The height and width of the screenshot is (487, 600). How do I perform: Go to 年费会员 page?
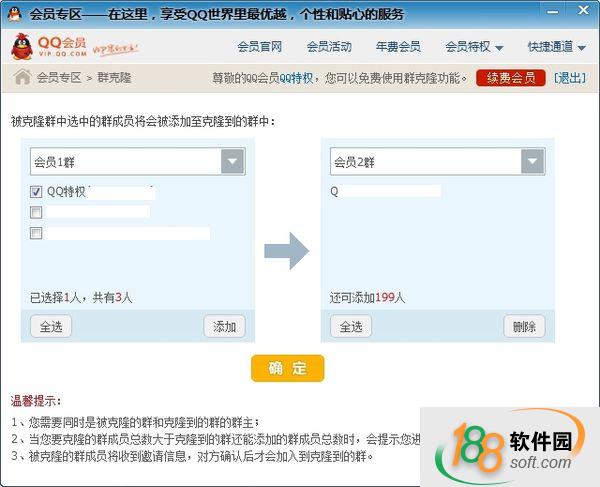(398, 47)
